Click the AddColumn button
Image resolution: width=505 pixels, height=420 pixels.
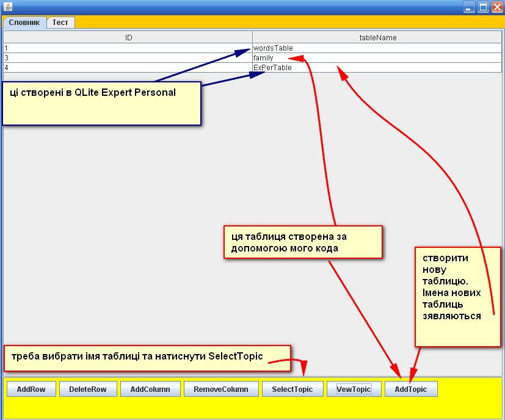click(x=150, y=389)
